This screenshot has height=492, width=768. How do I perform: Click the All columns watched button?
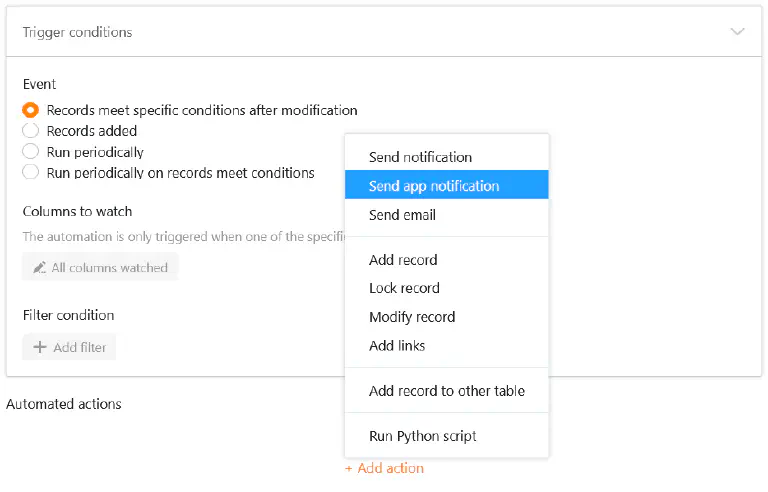(100, 268)
